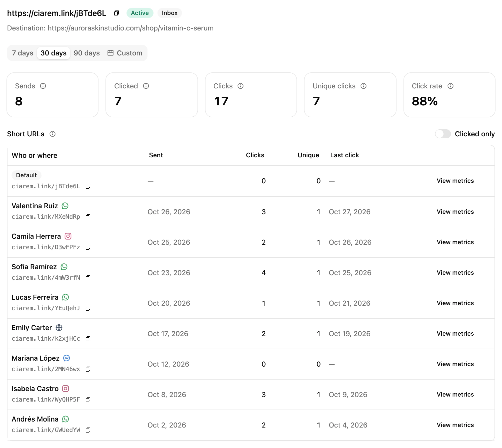Show info tooltip for Clicked card
This screenshot has height=448, width=502.
[x=146, y=86]
